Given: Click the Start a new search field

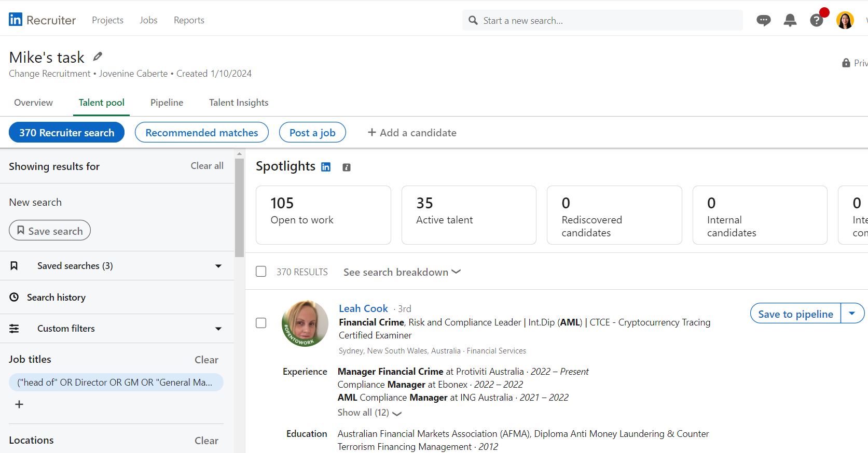Looking at the screenshot, I should pos(602,21).
